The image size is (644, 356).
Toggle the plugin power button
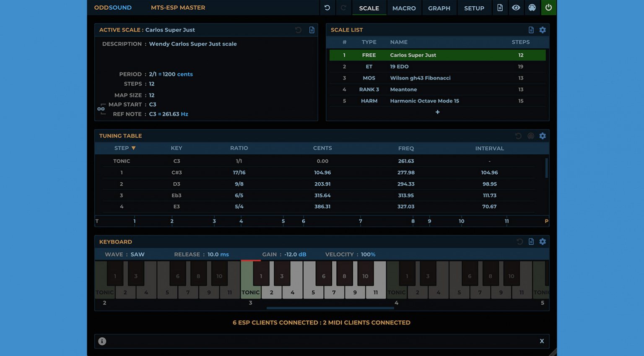click(x=548, y=8)
